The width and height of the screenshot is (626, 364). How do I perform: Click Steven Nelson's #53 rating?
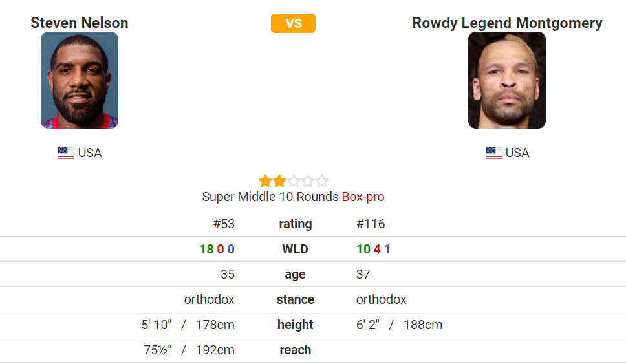[224, 224]
